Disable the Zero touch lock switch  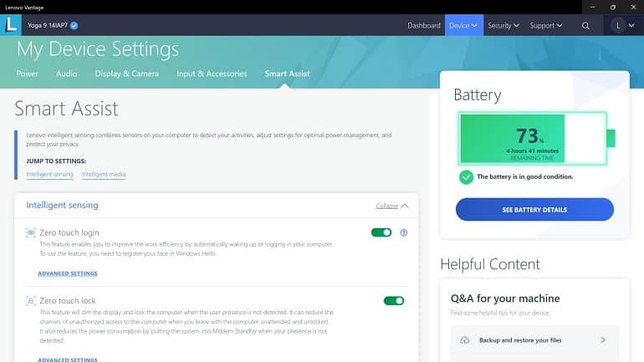[394, 301]
